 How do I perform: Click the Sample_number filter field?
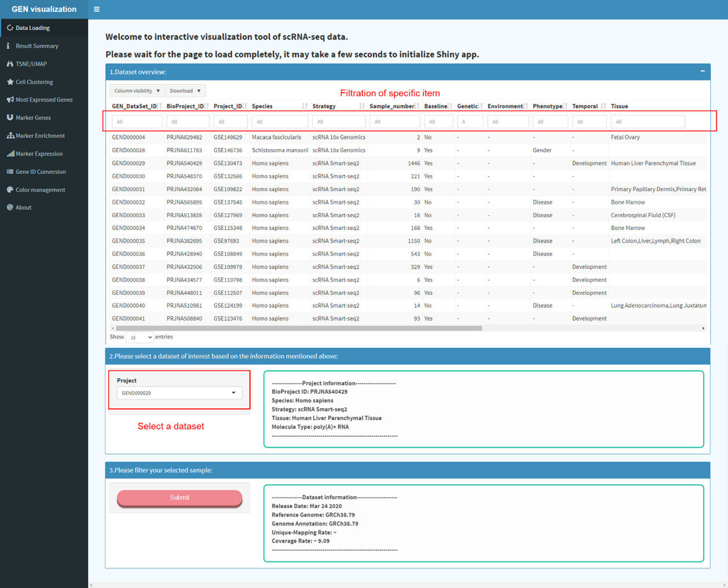pos(395,122)
